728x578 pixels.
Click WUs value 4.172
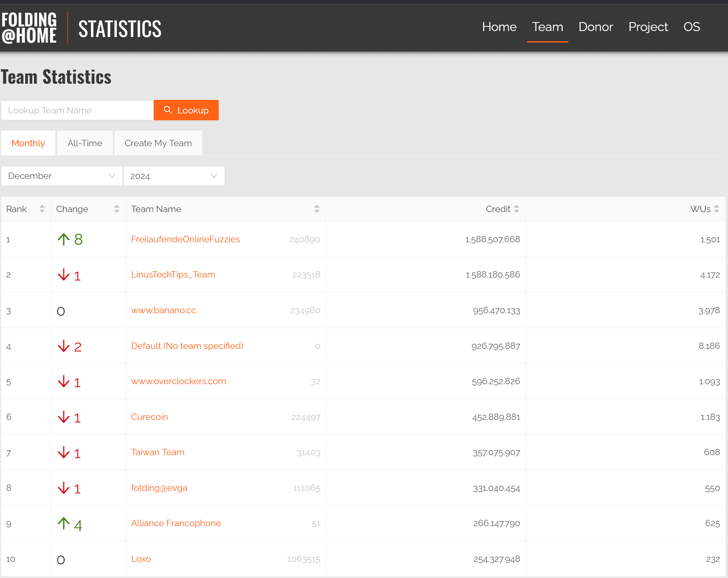pyautogui.click(x=710, y=275)
